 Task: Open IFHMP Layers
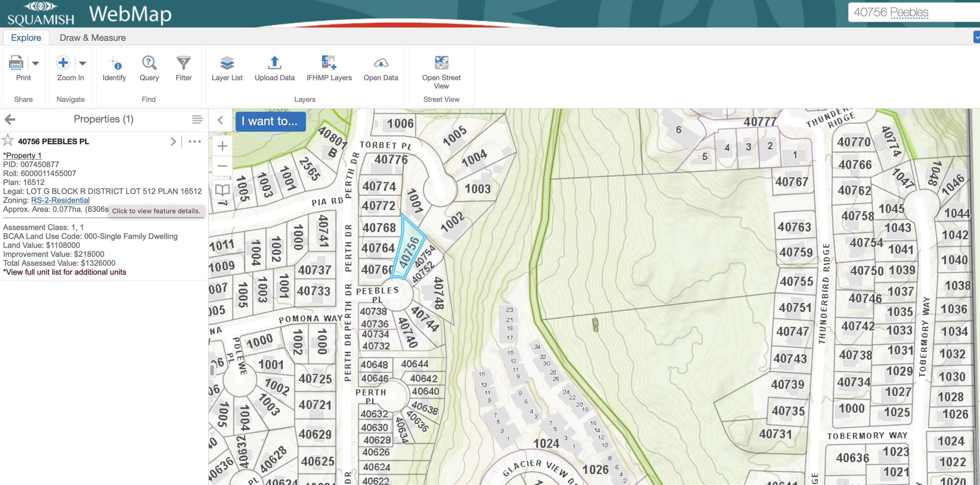(x=329, y=69)
